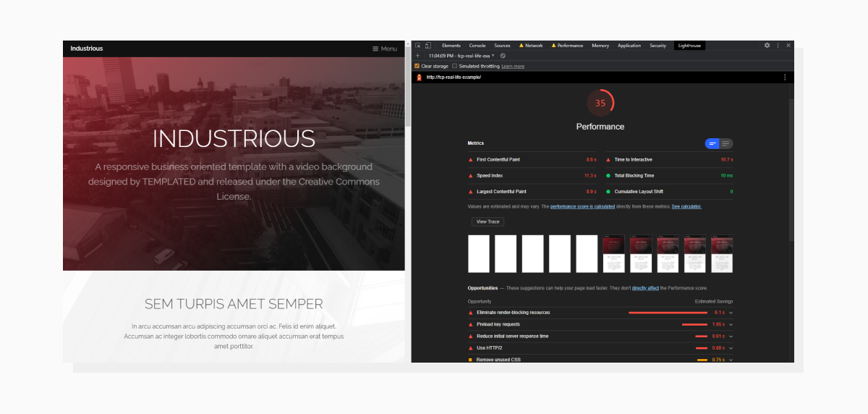Close the DevTools panel
The height and width of the screenshot is (414, 868).
[788, 46]
